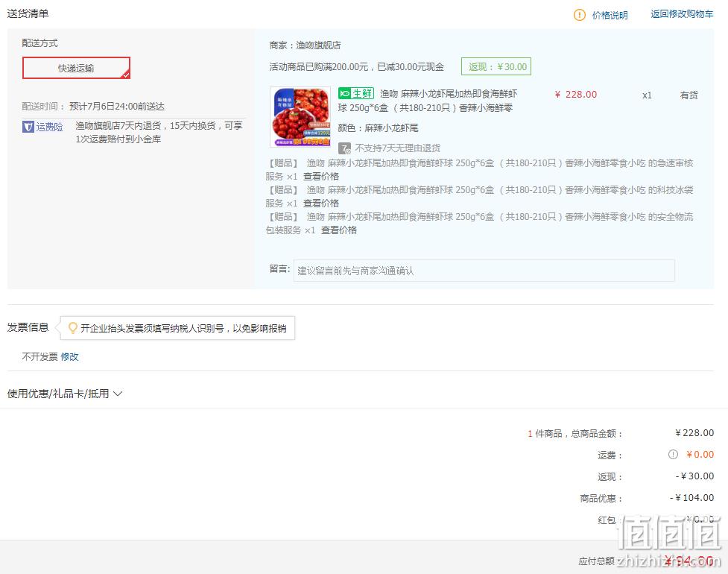Click the chevron beside 使用优惠/礼品卡/抵用
Viewport: 728px width, 574px height.
pos(118,394)
